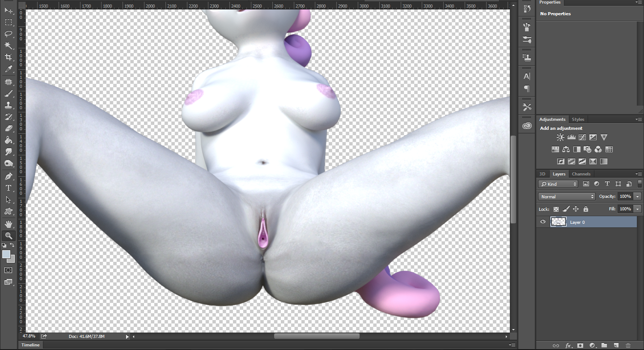Select the Lasso tool
Image resolution: width=644 pixels, height=350 pixels.
(8, 34)
